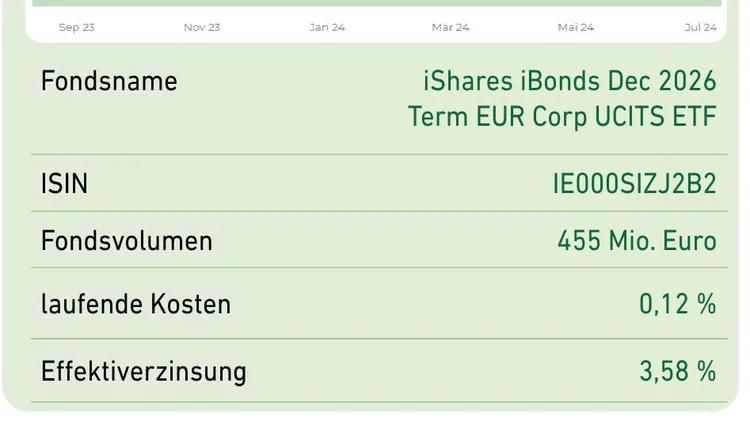Click the Nov 23 axis label
Viewport: 750px width, 421px height.
(202, 27)
